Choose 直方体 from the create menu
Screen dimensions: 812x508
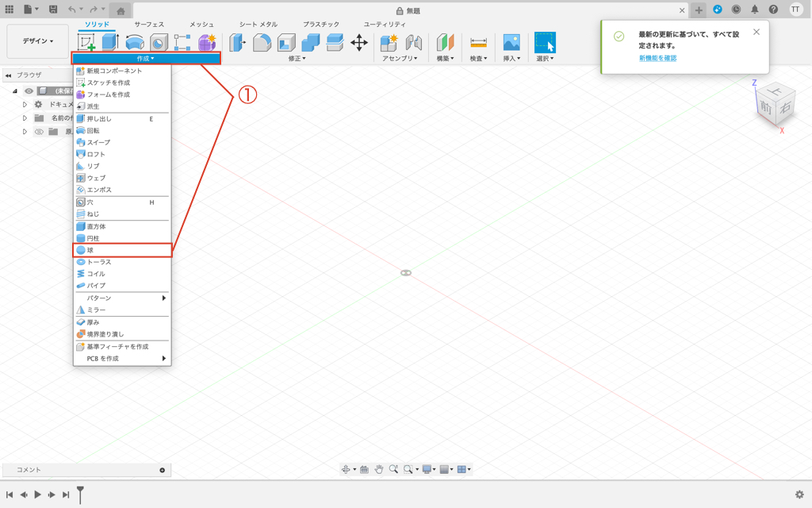[122, 226]
